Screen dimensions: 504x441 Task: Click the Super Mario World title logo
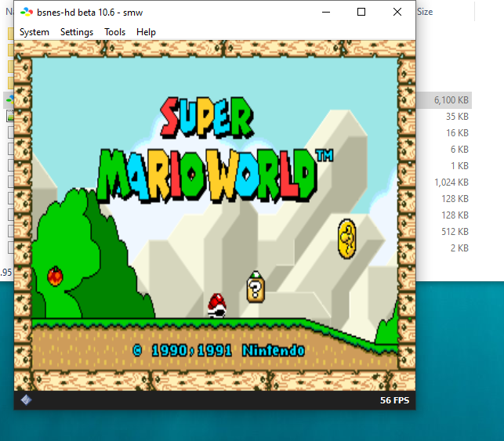[215, 150]
